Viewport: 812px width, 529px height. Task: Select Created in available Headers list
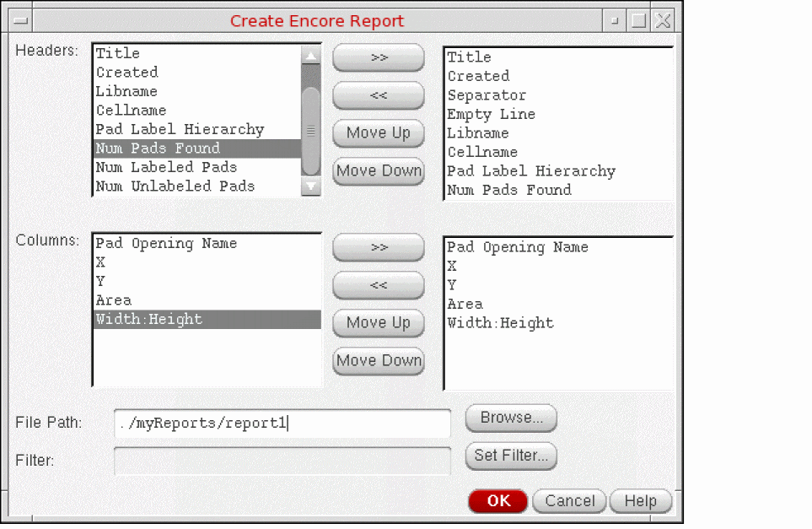point(197,73)
